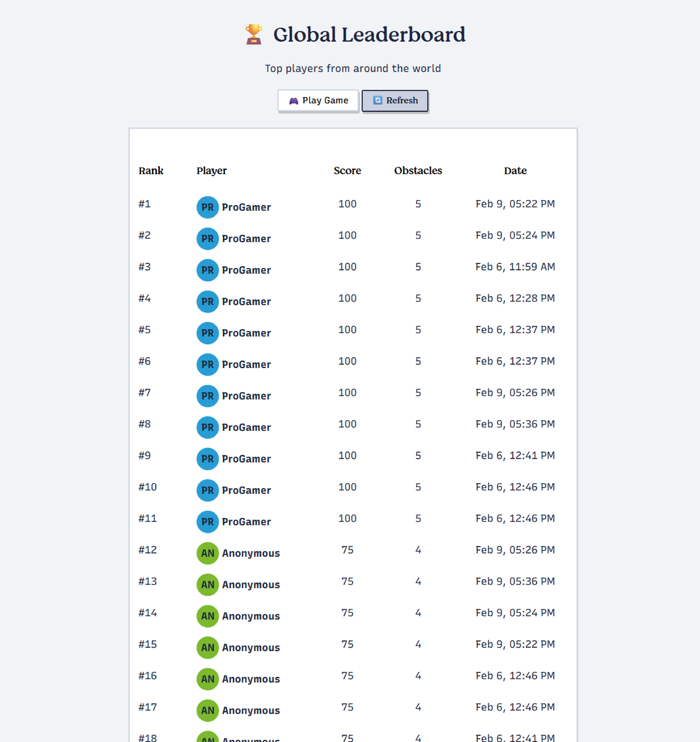
Task: Click the AN avatar of rank #12 Anonymous
Action: pos(208,553)
